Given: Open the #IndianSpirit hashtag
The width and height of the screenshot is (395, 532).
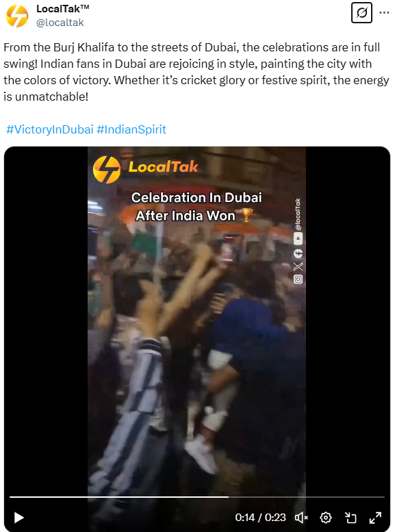Looking at the screenshot, I should (x=131, y=129).
